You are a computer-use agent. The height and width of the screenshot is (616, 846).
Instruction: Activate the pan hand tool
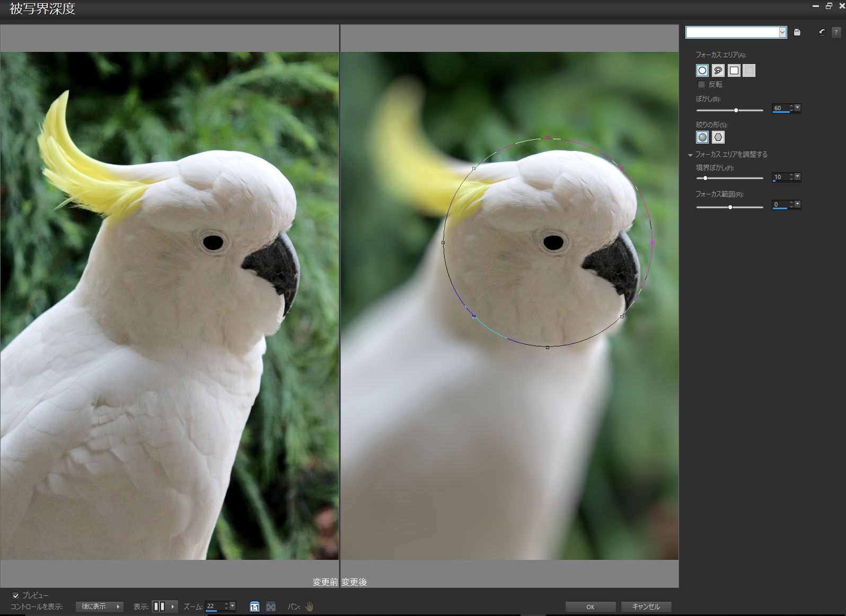310,606
